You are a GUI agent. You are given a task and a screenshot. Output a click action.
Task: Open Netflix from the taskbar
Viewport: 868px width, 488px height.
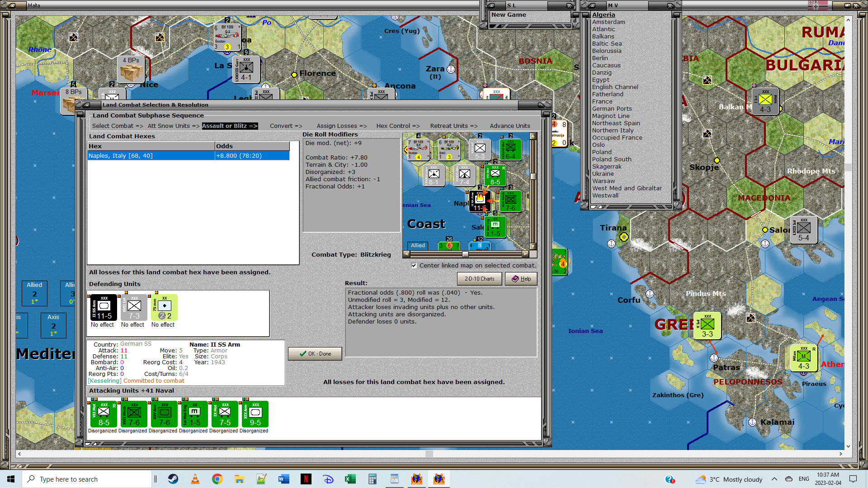(306, 479)
